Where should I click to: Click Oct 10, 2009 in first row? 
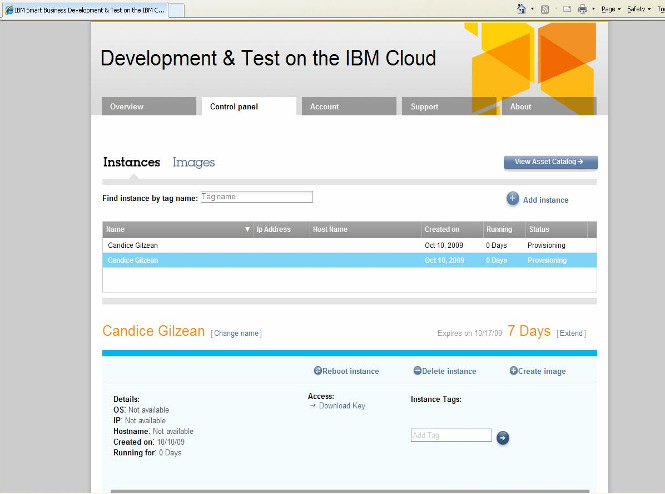tap(444, 246)
